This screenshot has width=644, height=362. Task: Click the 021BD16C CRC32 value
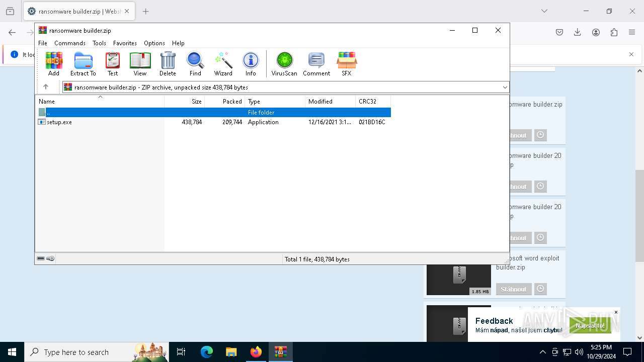click(372, 122)
